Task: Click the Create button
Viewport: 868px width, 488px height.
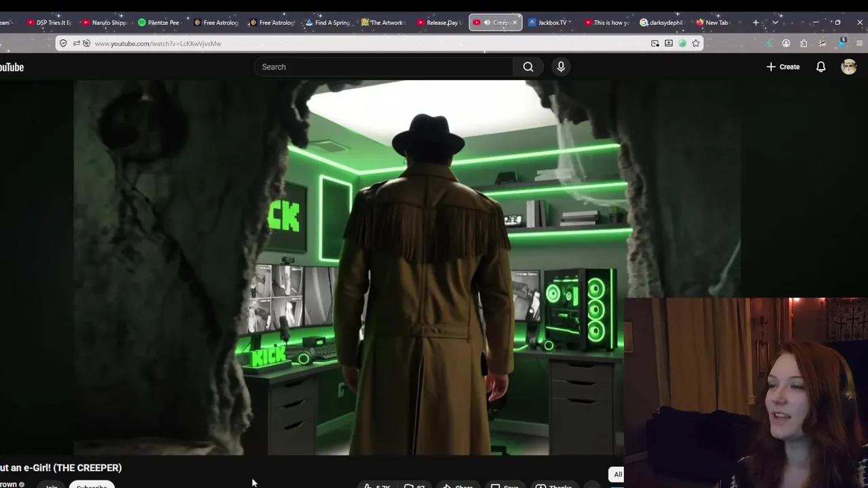Action: tap(783, 67)
